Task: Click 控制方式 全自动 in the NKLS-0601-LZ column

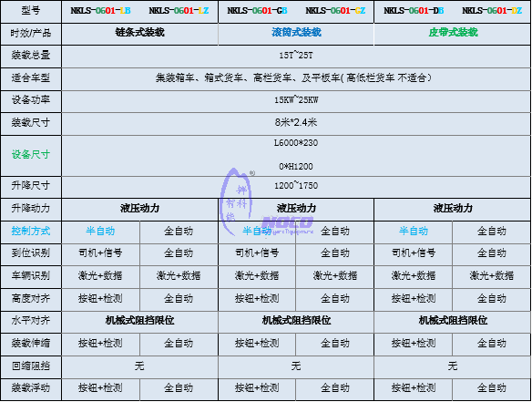Action: click(x=179, y=232)
